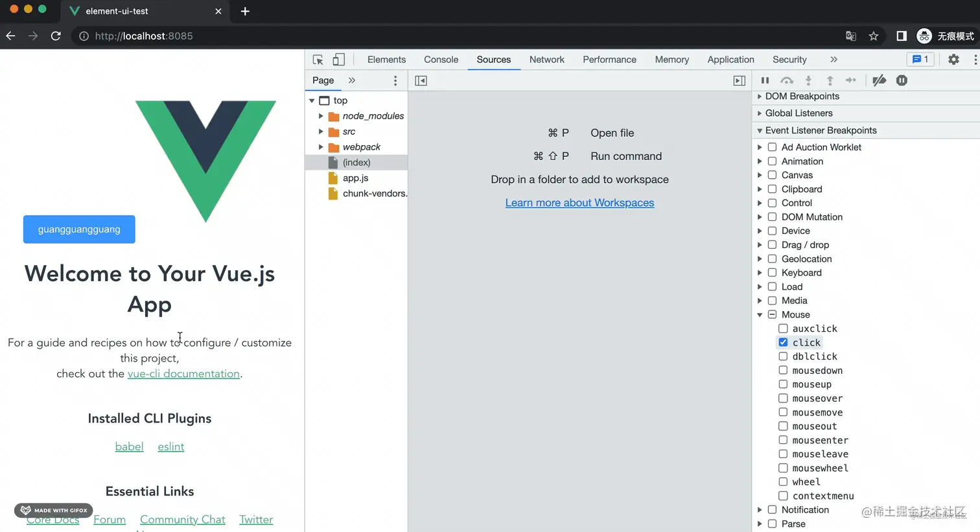This screenshot has width=980, height=532.
Task: Show more navigator tabs chevron
Action: (352, 80)
